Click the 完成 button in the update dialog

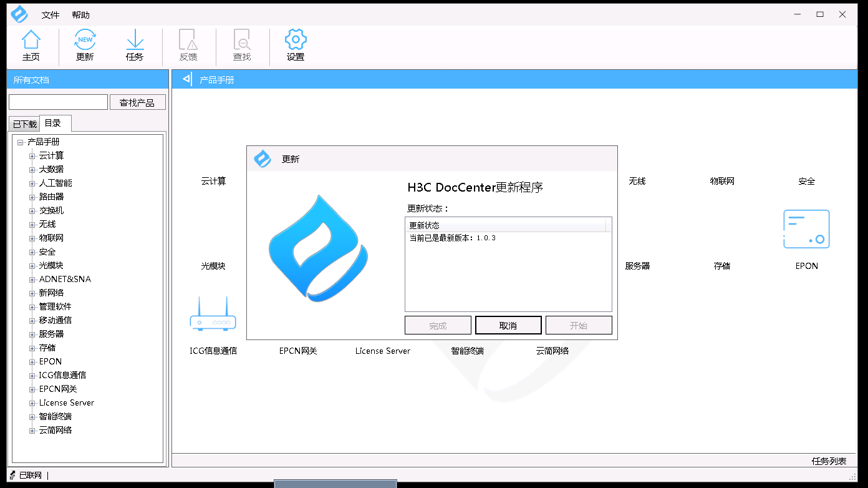pyautogui.click(x=438, y=325)
